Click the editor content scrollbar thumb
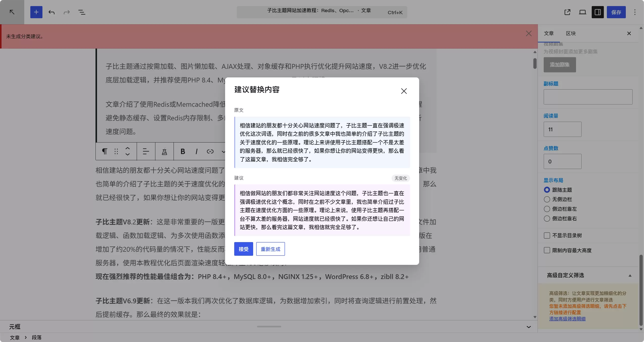The height and width of the screenshot is (342, 644). [x=535, y=63]
